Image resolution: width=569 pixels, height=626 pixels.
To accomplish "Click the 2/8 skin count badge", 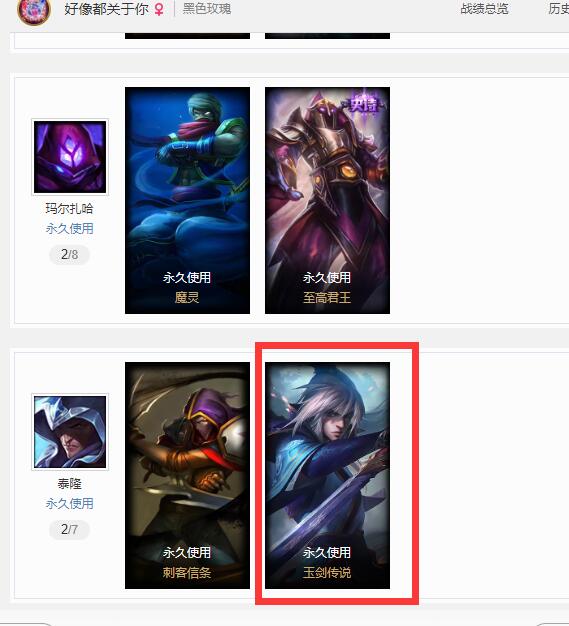I will tap(69, 254).
